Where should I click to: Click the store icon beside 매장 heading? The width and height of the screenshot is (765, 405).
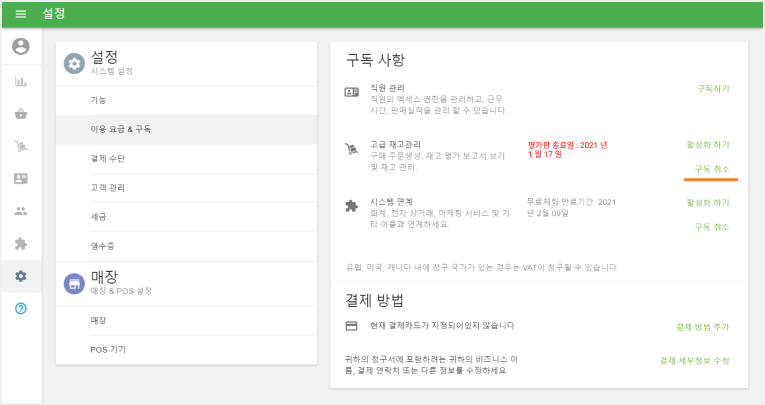[x=74, y=284]
